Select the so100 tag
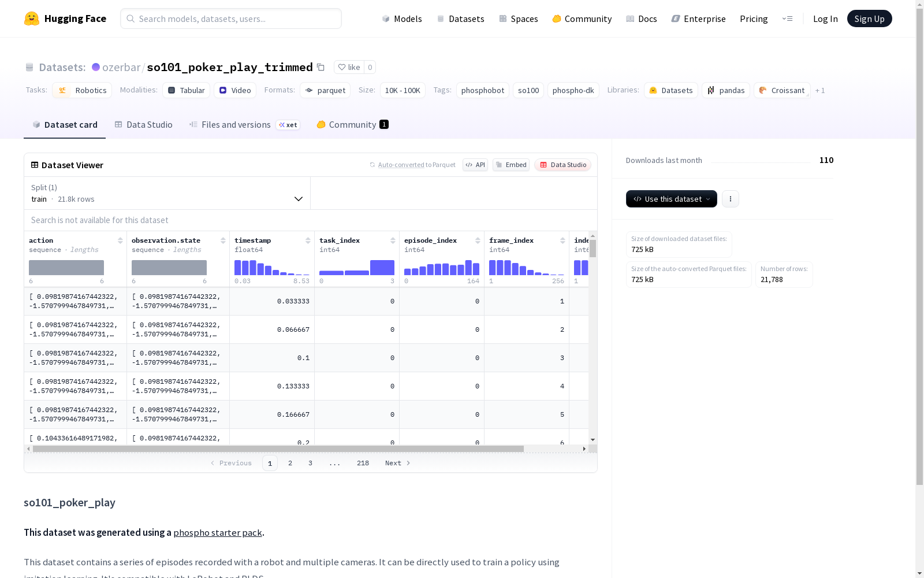 click(x=528, y=90)
